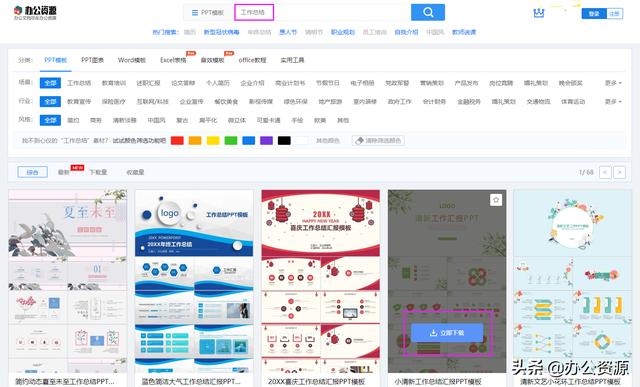Switch to the Excel表格 category tab

[173, 60]
